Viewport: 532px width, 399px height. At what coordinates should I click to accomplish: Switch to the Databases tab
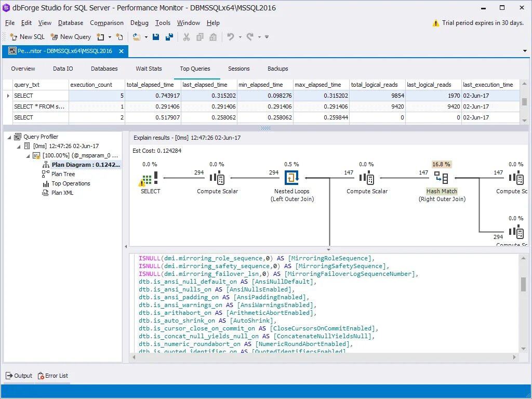[x=104, y=69]
